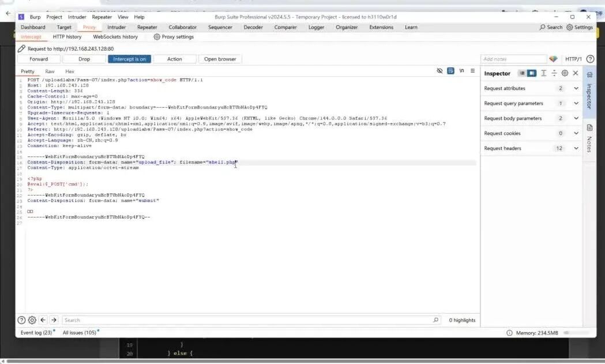Open the View menu
Viewport: 605px width, 364px height.
pos(123,17)
